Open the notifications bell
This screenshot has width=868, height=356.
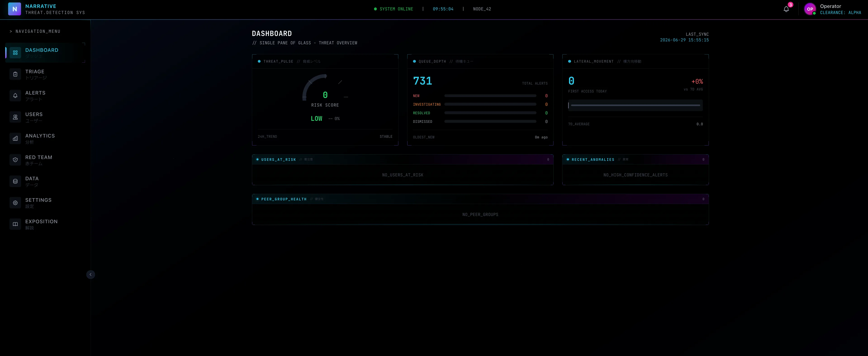click(x=786, y=9)
